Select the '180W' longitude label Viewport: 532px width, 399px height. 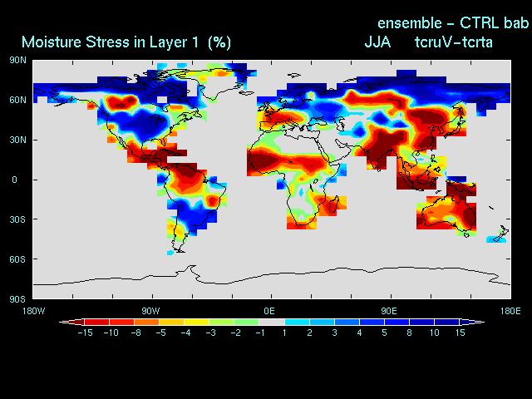coord(33,311)
